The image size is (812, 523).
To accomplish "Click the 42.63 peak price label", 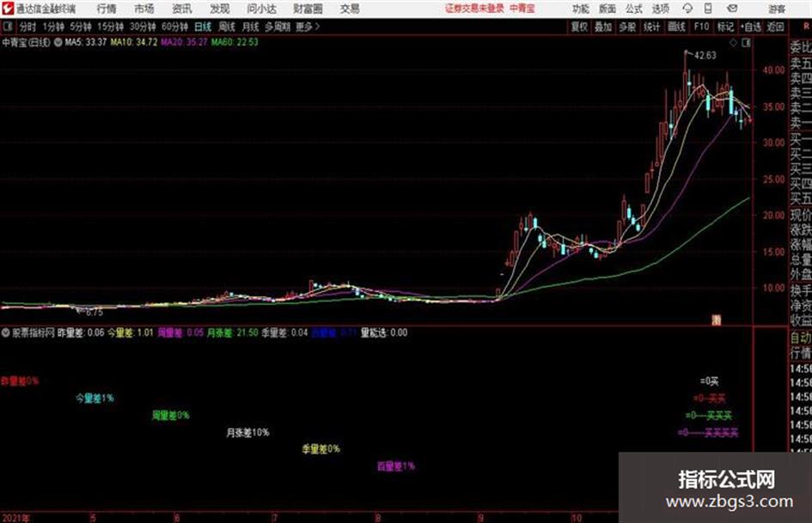I will (x=705, y=56).
